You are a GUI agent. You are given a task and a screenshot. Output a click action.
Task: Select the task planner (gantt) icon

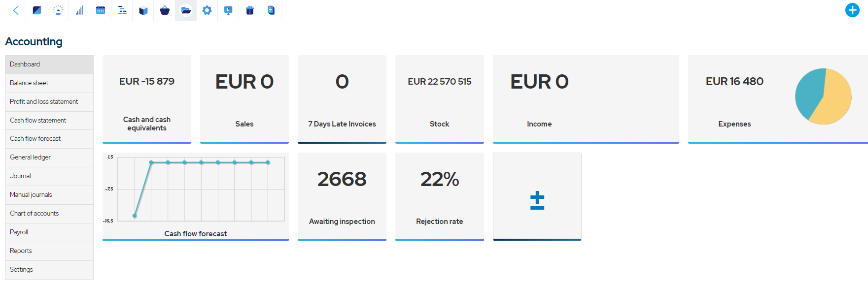tap(122, 10)
